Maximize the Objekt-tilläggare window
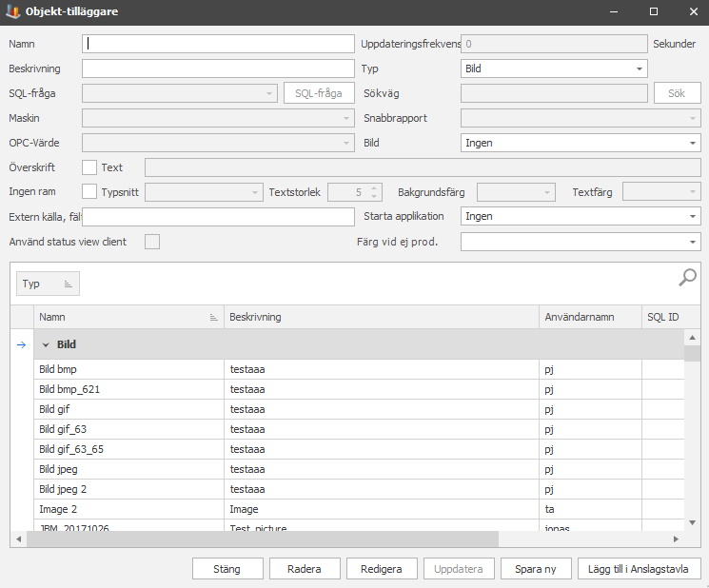Screen dimensions: 709x588 [x=654, y=11]
